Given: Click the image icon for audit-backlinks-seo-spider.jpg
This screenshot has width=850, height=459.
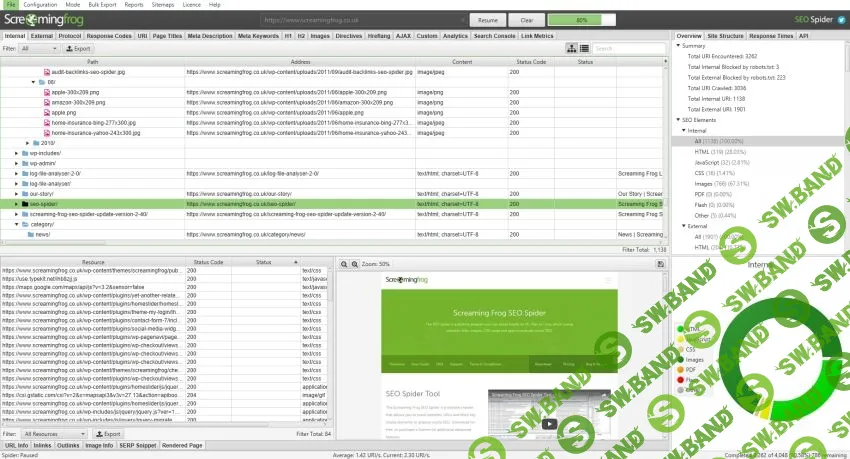Looking at the screenshot, I should pos(47,72).
